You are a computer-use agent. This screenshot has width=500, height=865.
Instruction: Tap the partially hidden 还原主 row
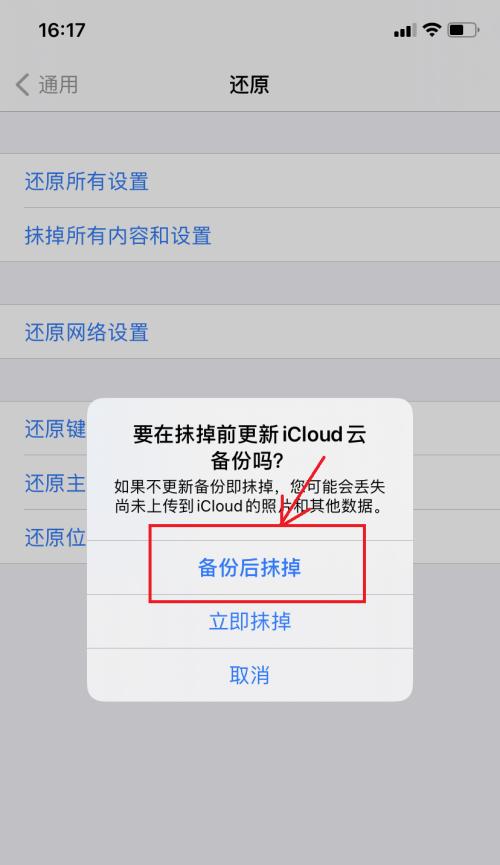44,483
